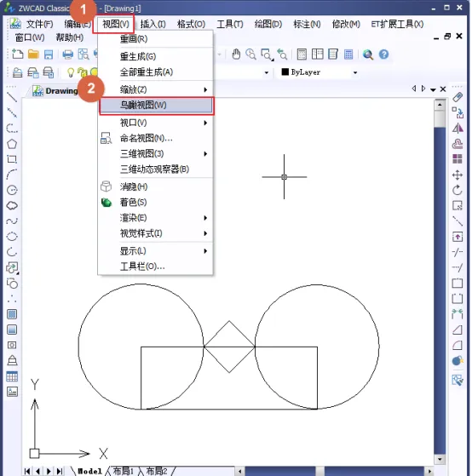The image size is (472, 476).
Task: Click the Print preview icon
Action: [83, 54]
